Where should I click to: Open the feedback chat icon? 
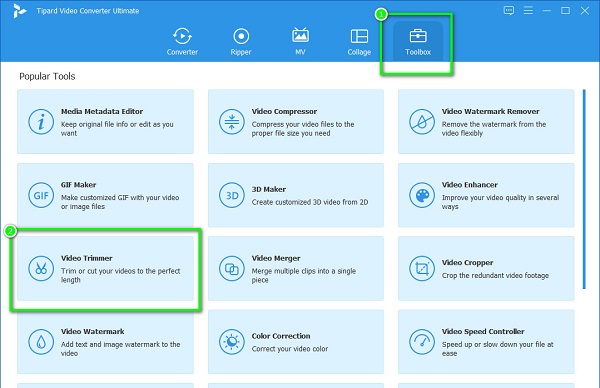(x=509, y=11)
